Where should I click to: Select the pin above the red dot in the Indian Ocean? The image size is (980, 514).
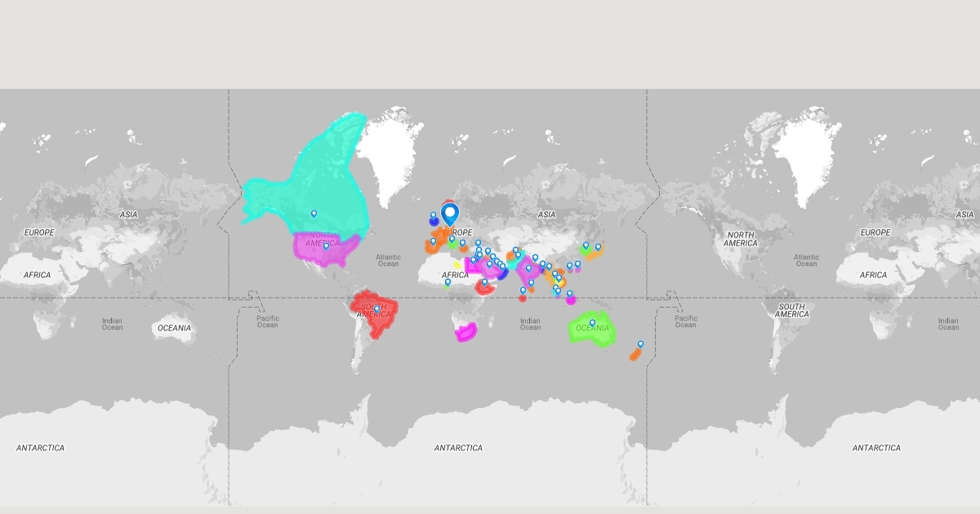(523, 290)
